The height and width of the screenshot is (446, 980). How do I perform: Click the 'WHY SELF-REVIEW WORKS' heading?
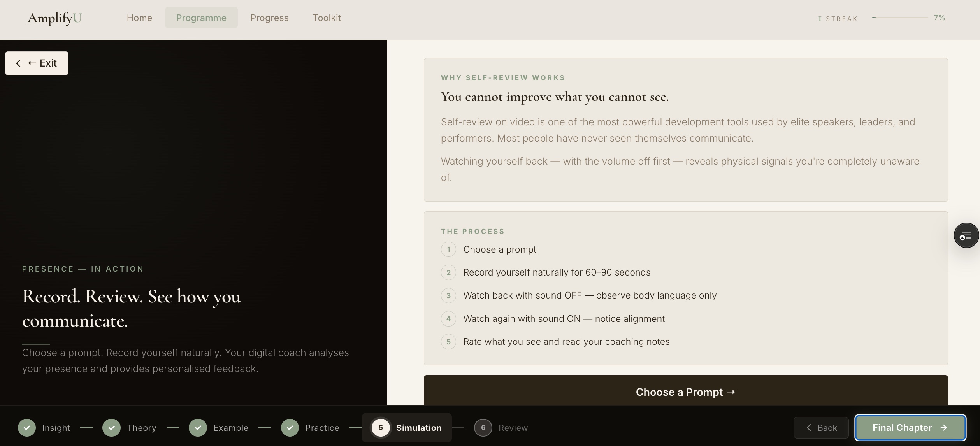503,78
